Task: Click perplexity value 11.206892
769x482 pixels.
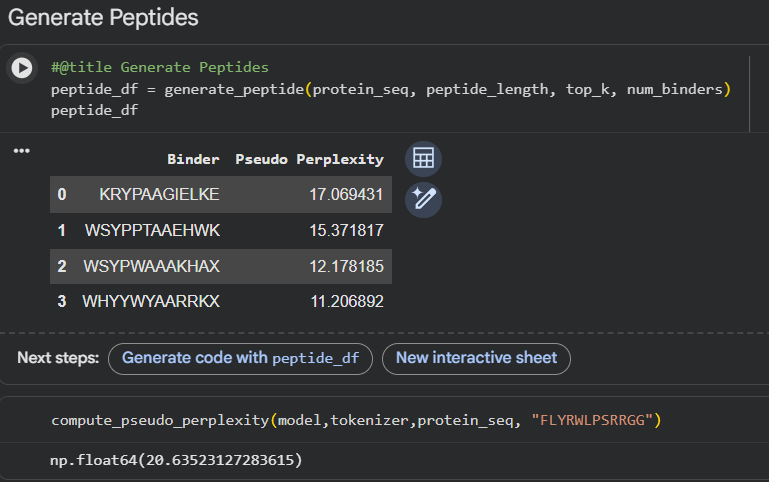Action: [347, 301]
